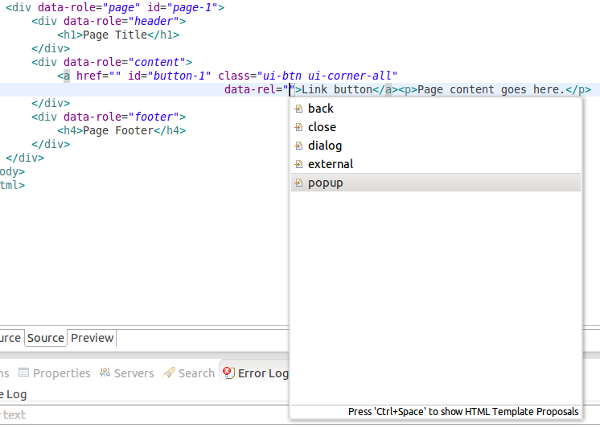This screenshot has height=428, width=600.
Task: Pick the highlighted 'popup' proposal
Action: point(436,183)
